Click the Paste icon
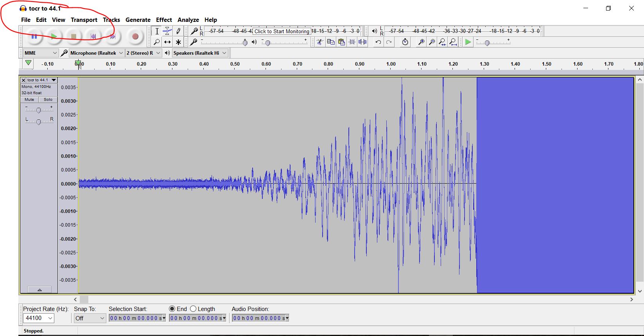The width and height of the screenshot is (644, 336). tap(341, 42)
